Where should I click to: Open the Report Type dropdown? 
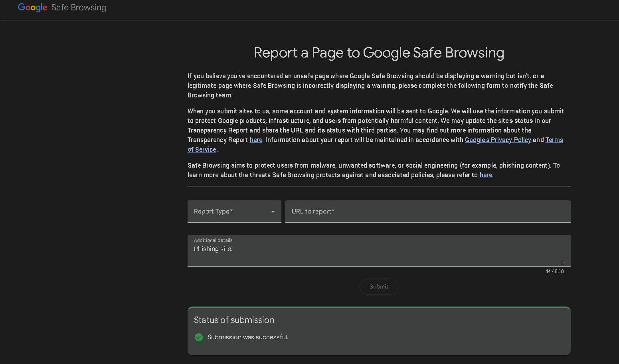pos(234,212)
